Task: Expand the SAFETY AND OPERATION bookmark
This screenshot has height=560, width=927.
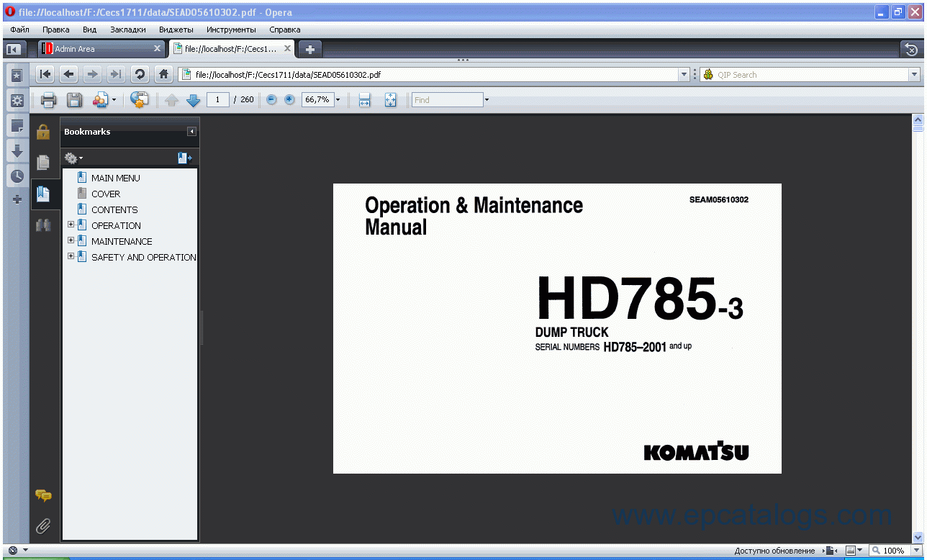Action: tap(71, 256)
